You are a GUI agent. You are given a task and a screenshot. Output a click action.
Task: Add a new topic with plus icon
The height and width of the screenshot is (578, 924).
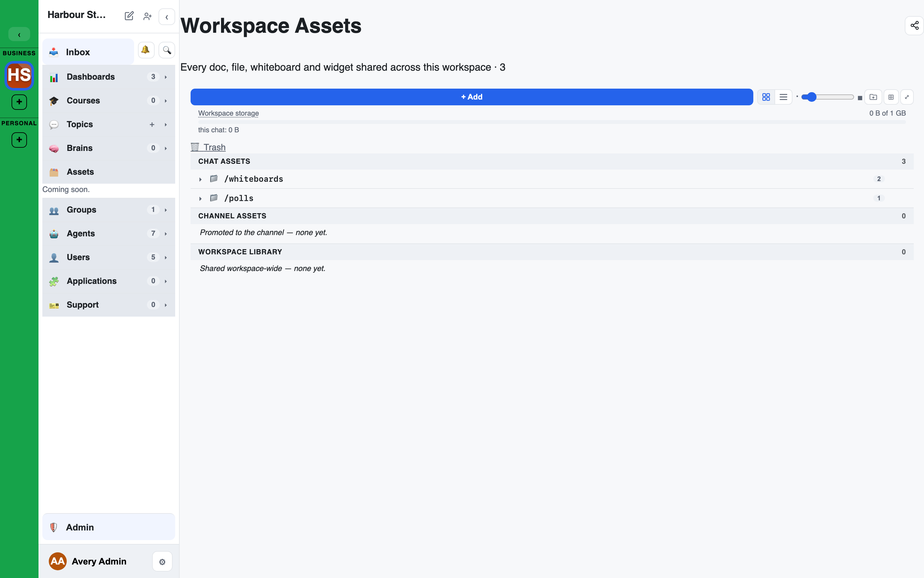point(152,125)
